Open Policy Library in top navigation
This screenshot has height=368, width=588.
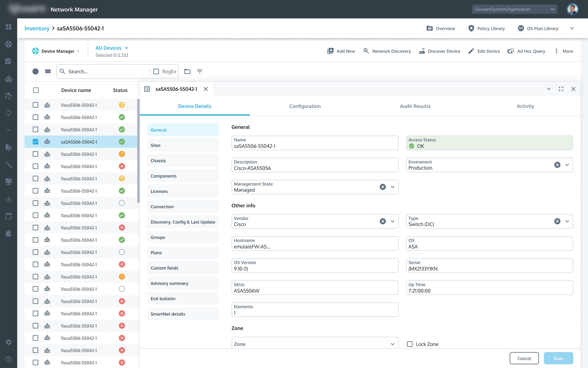tap(486, 29)
